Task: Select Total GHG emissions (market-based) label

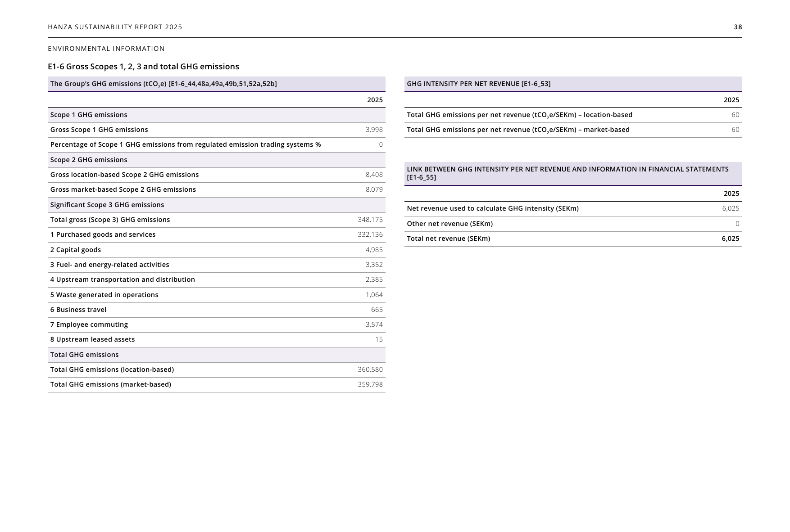Action: click(x=111, y=384)
